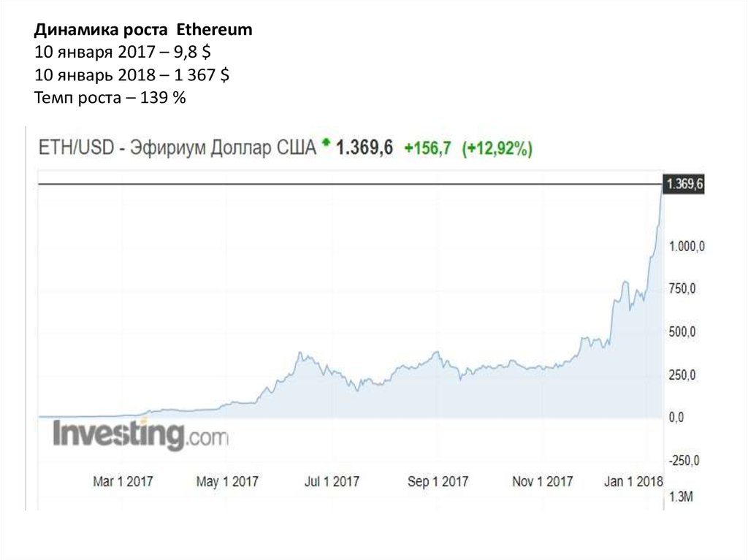Click the -250,0 y-axis label

click(x=684, y=461)
